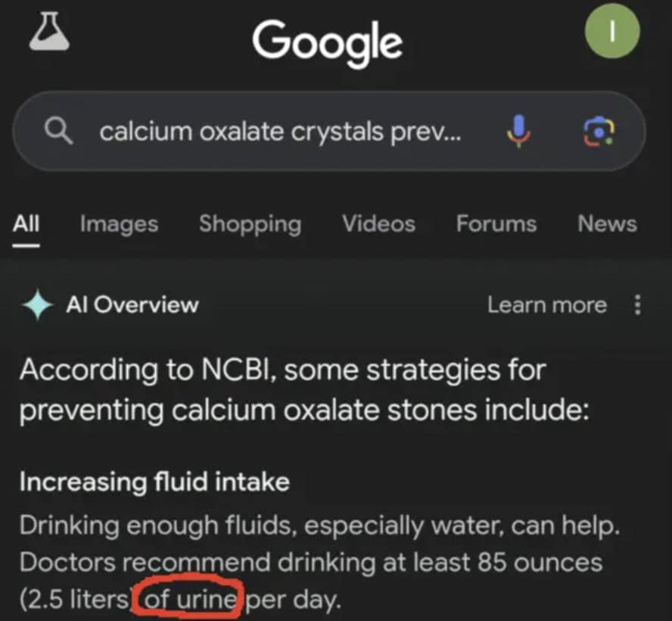The image size is (672, 621).
Task: Click the AI Overview label
Action: point(132,305)
